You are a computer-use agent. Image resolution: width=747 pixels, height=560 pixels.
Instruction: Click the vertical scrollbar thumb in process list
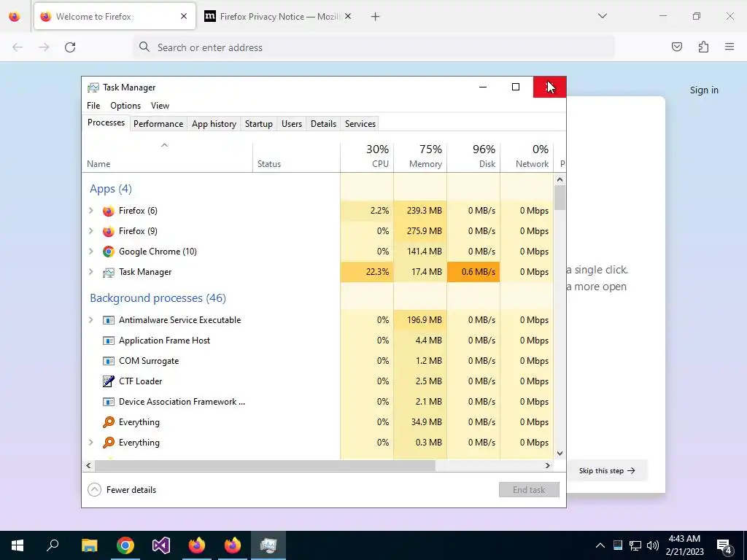[x=560, y=198]
